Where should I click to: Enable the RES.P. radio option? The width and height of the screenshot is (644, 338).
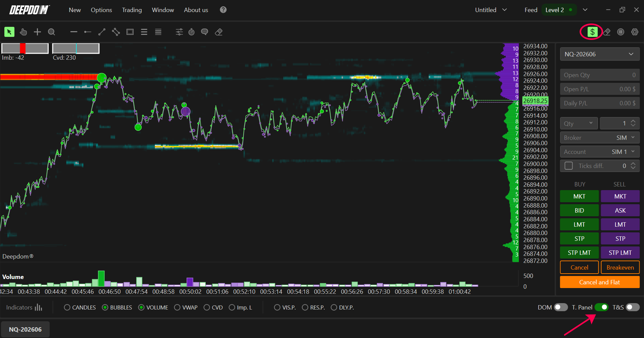coord(313,307)
